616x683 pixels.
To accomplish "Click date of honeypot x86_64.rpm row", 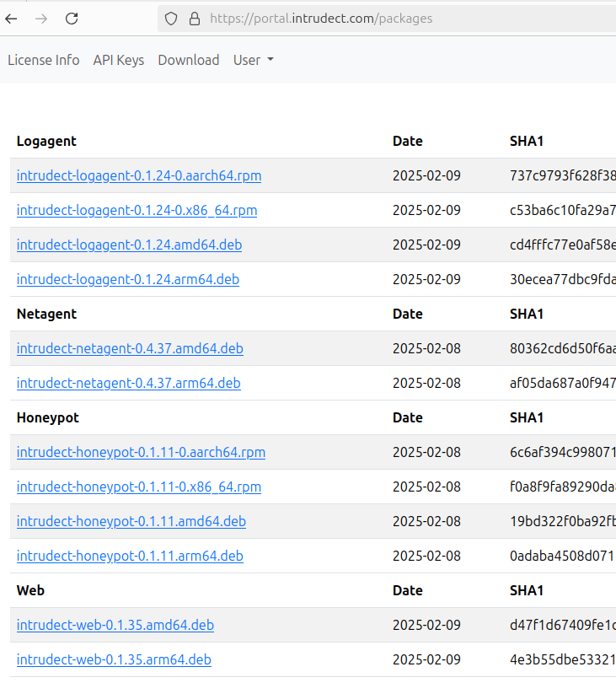I will 426,487.
